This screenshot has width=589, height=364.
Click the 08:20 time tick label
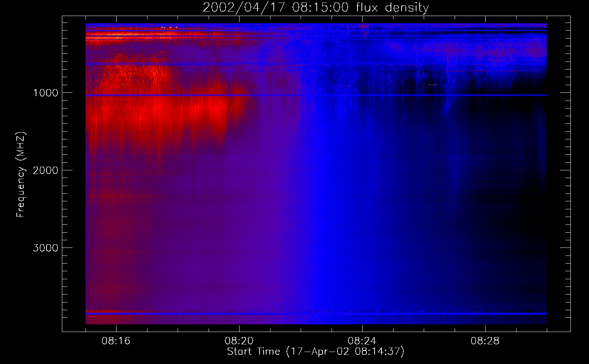click(239, 341)
